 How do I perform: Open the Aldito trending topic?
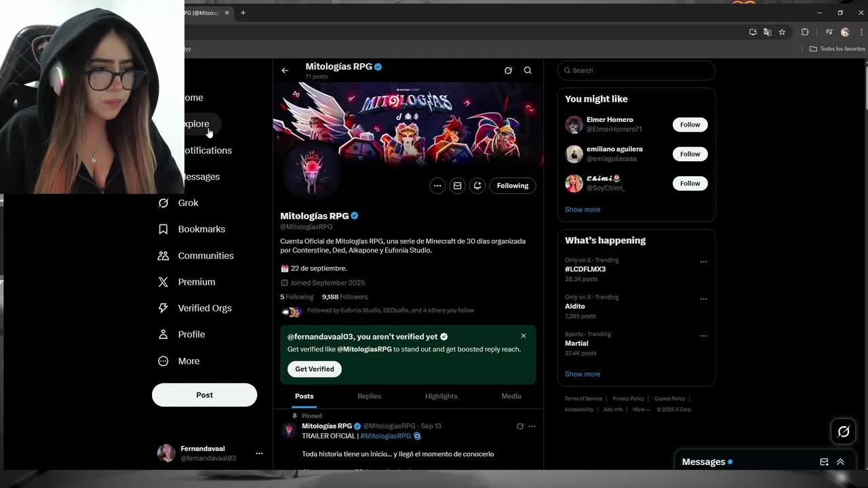pyautogui.click(x=575, y=306)
